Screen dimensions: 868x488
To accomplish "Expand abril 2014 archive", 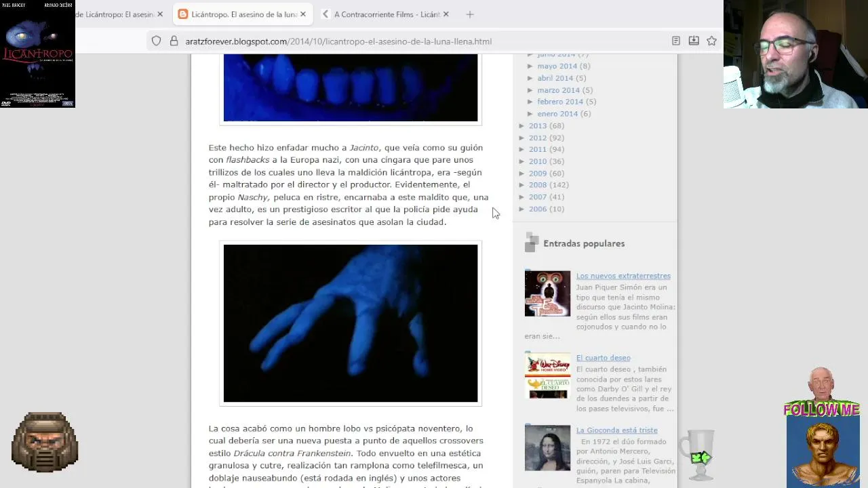I will [531, 78].
